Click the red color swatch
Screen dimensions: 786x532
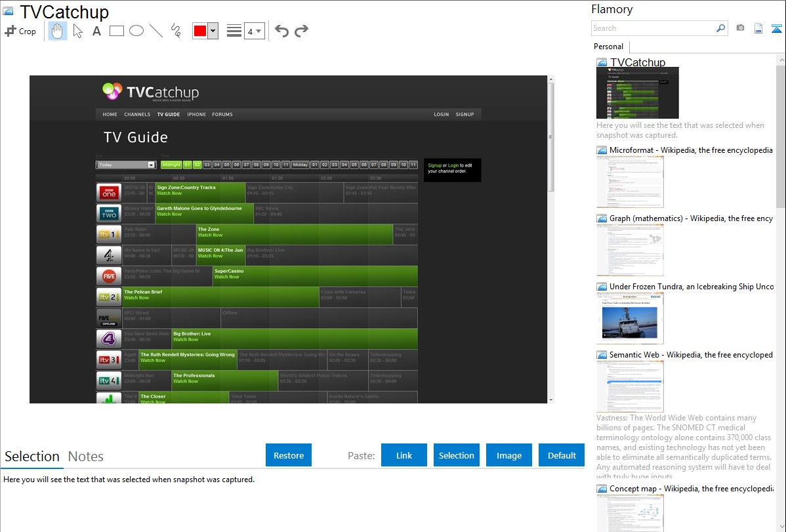[x=200, y=31]
